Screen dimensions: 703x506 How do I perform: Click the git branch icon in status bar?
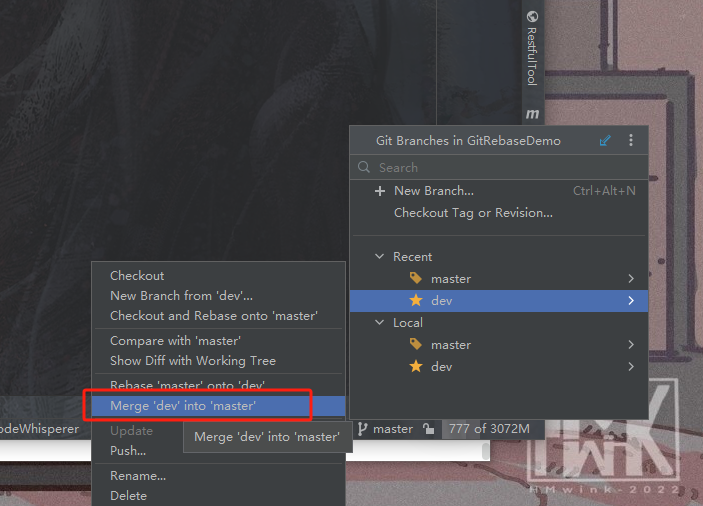point(363,429)
